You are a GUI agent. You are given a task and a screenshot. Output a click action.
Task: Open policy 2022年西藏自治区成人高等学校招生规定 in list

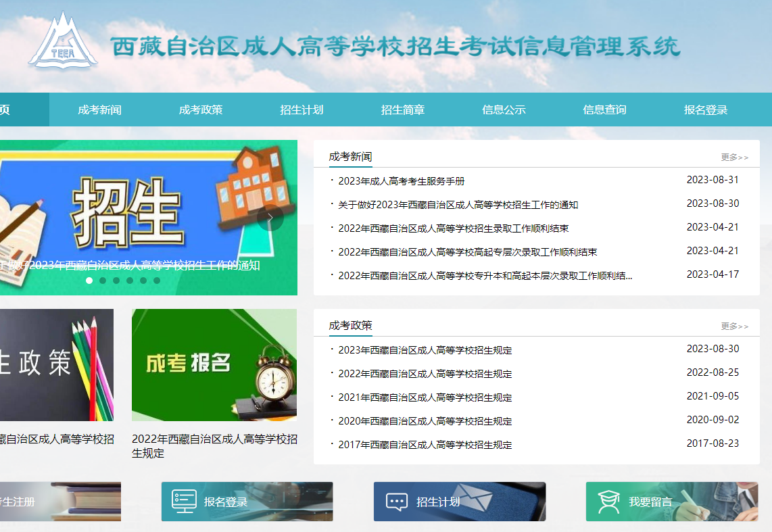425,374
